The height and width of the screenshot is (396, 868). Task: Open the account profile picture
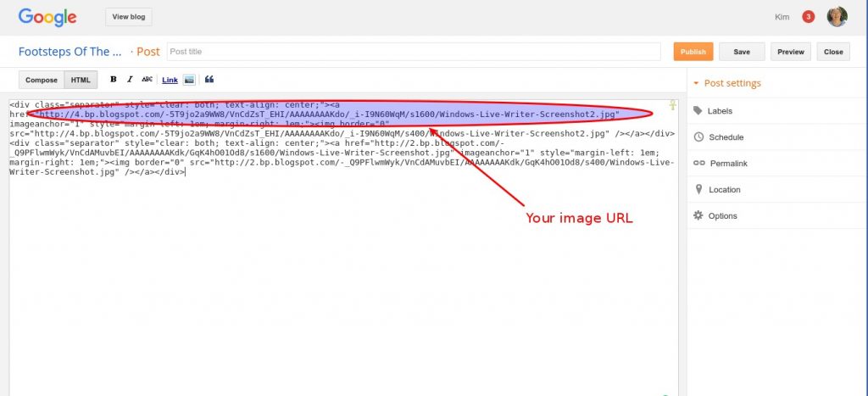pos(837,17)
